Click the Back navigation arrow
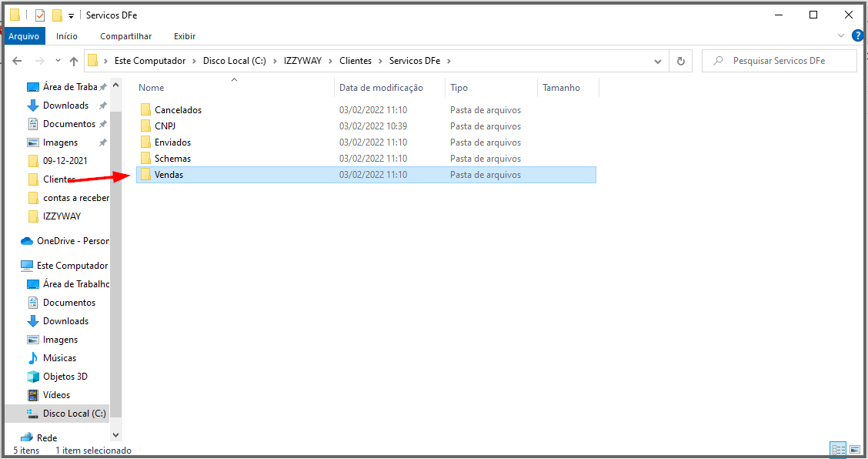This screenshot has height=459, width=868. (x=18, y=61)
